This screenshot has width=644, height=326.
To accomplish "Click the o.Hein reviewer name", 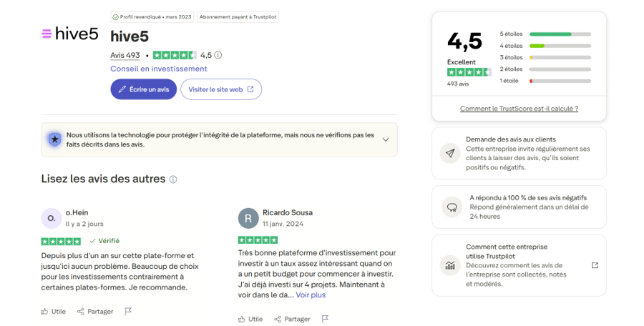I will pyautogui.click(x=77, y=212).
